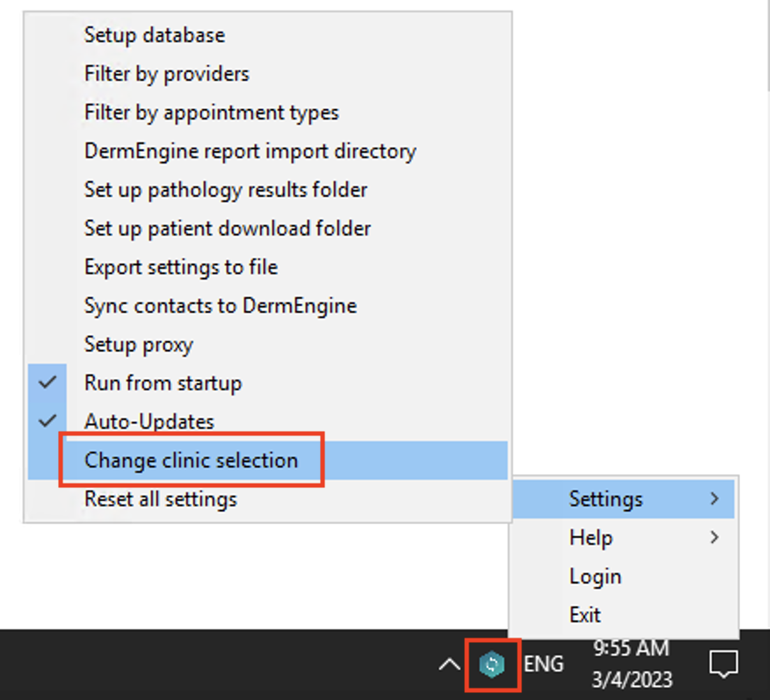Toggle Auto-Updates off
This screenshot has width=770, height=700.
pyautogui.click(x=147, y=421)
